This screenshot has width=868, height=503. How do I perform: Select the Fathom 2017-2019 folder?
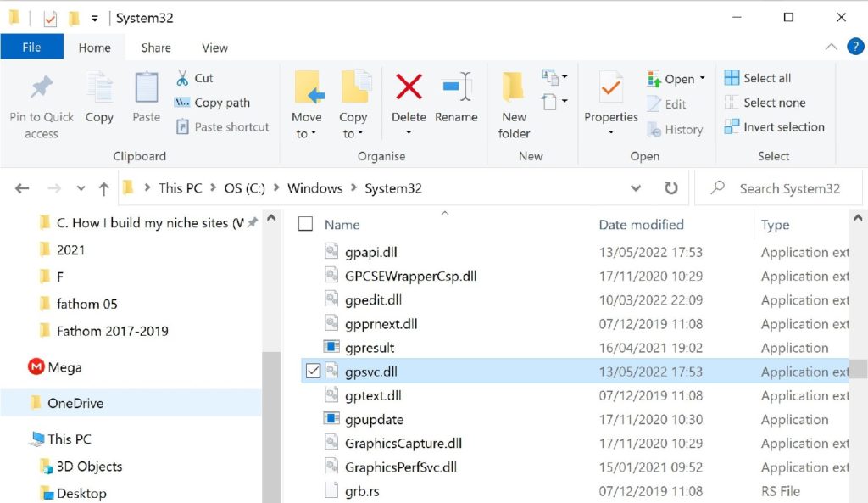pos(113,331)
